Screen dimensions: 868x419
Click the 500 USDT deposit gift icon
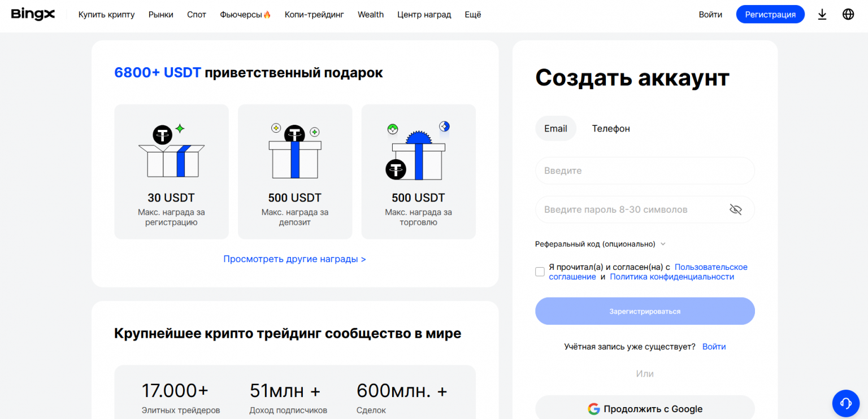pos(295,151)
